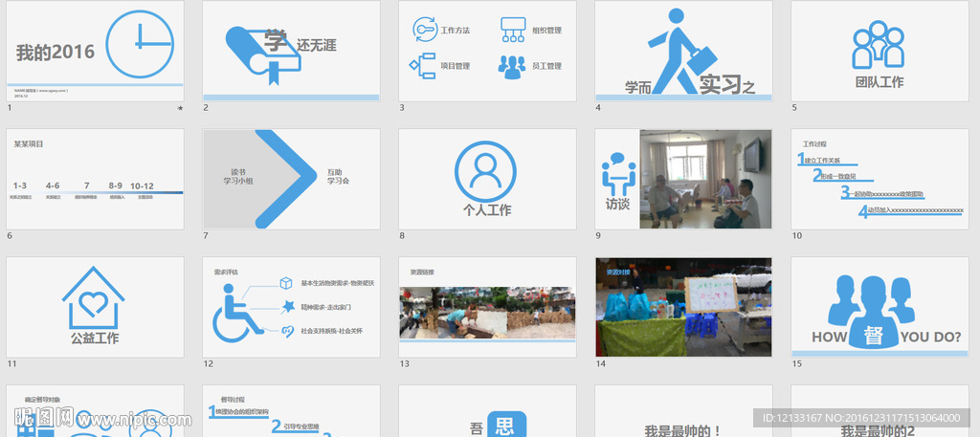Select slide 1 titled 我的2016
This screenshot has width=980, height=437.
tap(95, 51)
